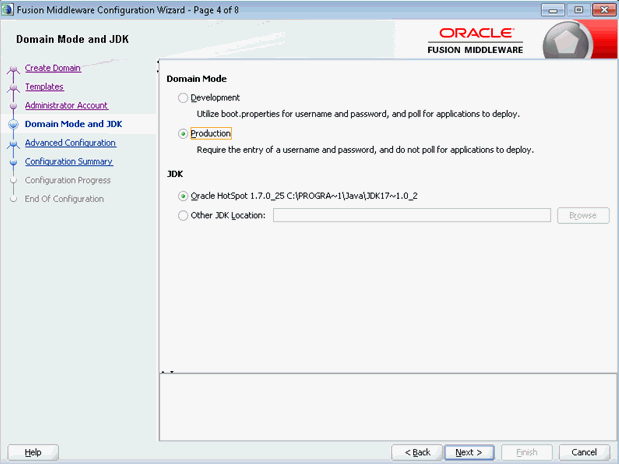Image resolution: width=619 pixels, height=464 pixels.
Task: Go to the Create Domain step
Action: [53, 68]
